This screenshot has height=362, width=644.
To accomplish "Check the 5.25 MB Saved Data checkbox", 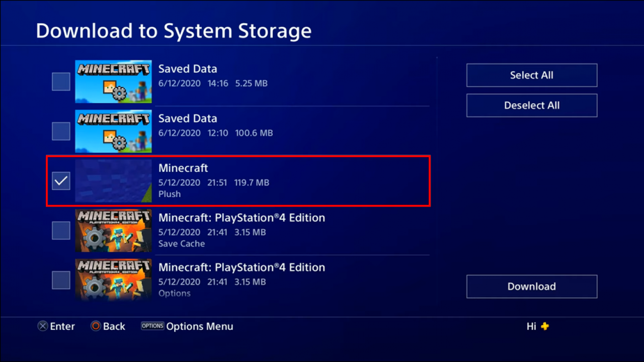I will pyautogui.click(x=61, y=81).
